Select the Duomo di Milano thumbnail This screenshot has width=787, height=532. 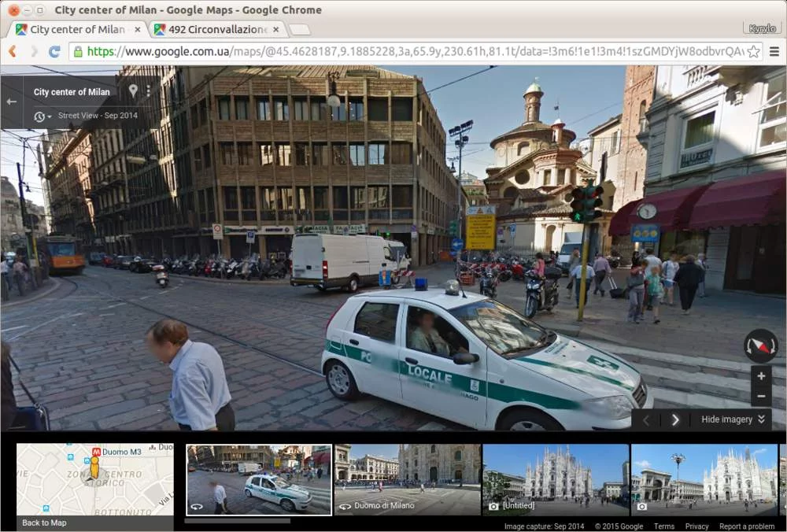[x=407, y=479]
